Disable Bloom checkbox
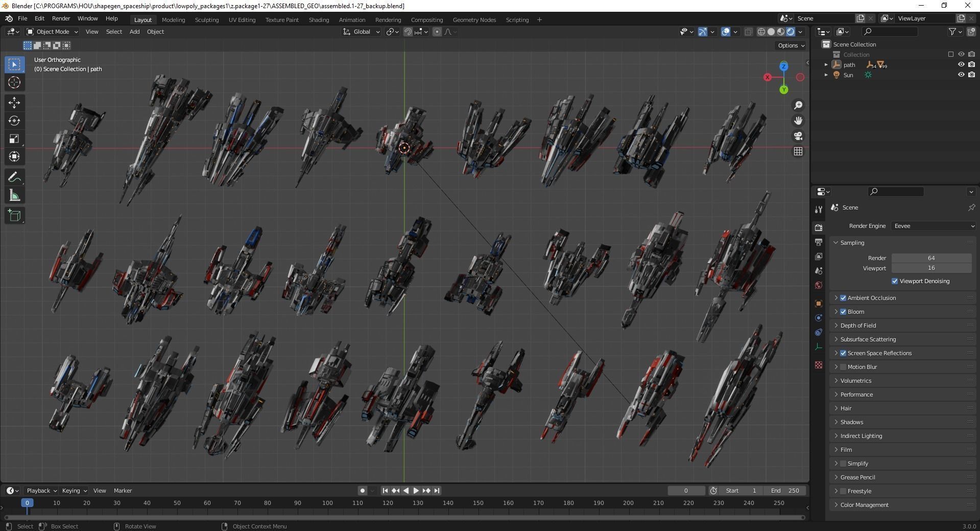This screenshot has width=980, height=531. pyautogui.click(x=843, y=312)
